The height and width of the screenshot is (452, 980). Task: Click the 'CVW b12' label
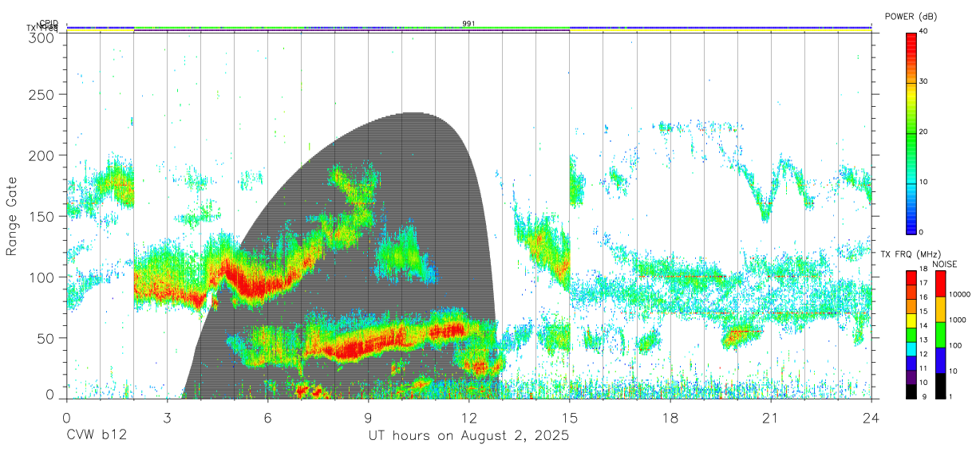[97, 436]
